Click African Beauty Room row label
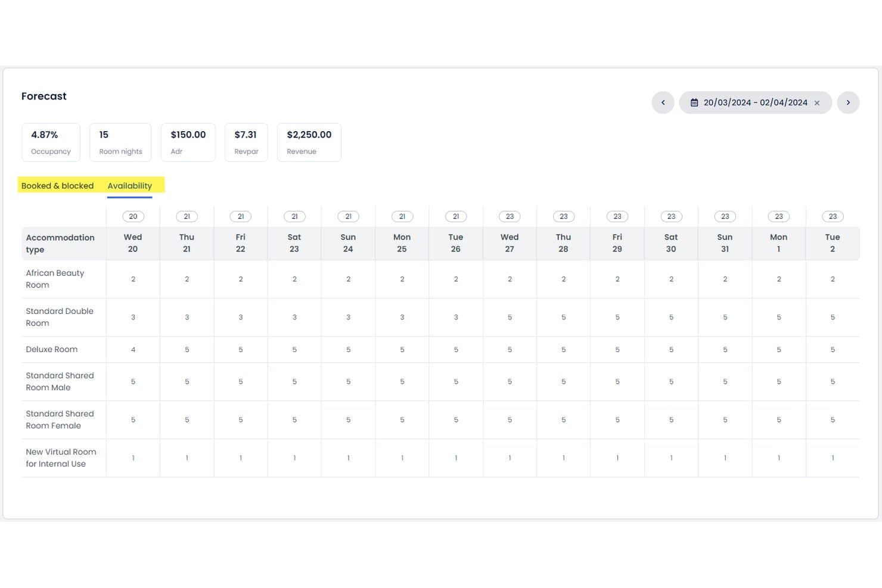The height and width of the screenshot is (588, 882). point(55,279)
